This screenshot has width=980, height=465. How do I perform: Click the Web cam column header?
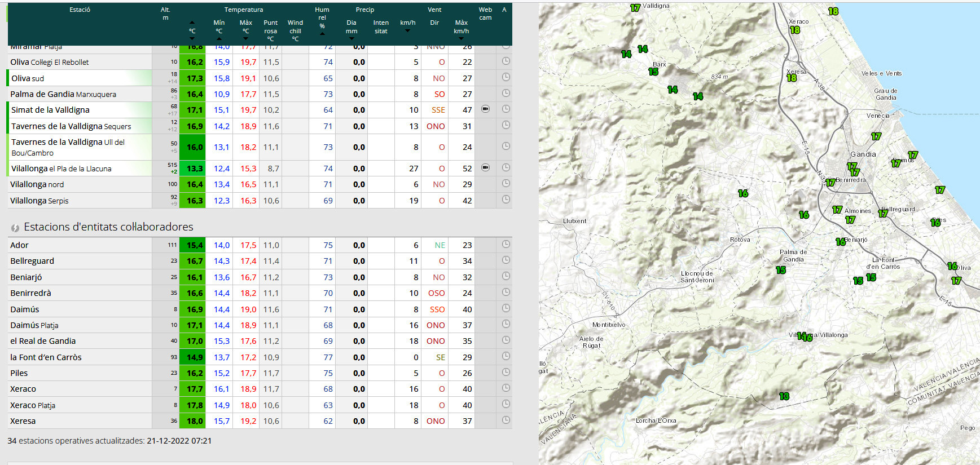[485, 14]
